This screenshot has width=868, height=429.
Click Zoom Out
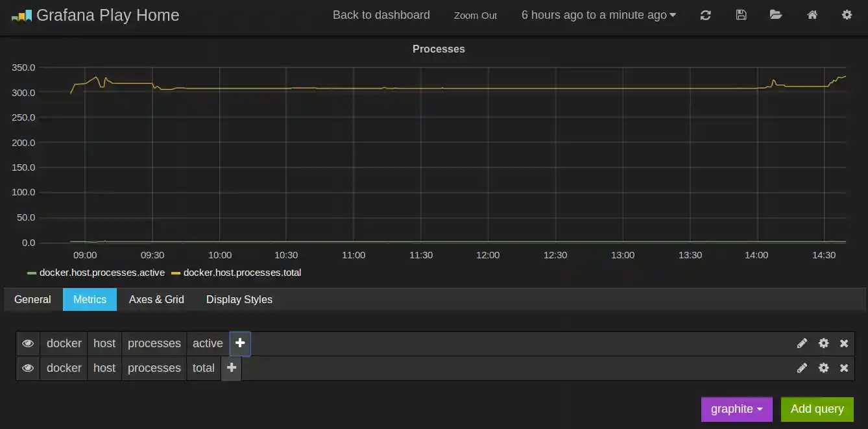476,16
